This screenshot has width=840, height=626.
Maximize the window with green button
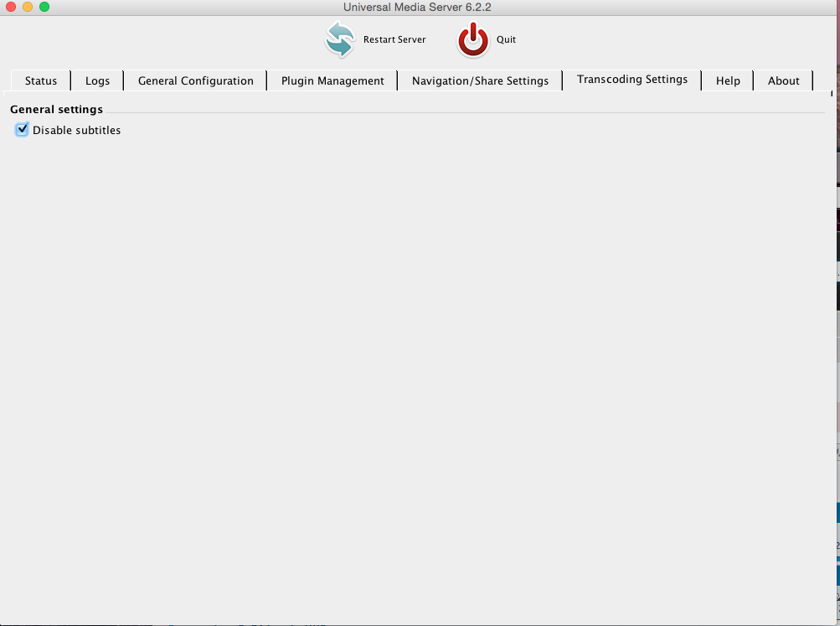[x=44, y=7]
